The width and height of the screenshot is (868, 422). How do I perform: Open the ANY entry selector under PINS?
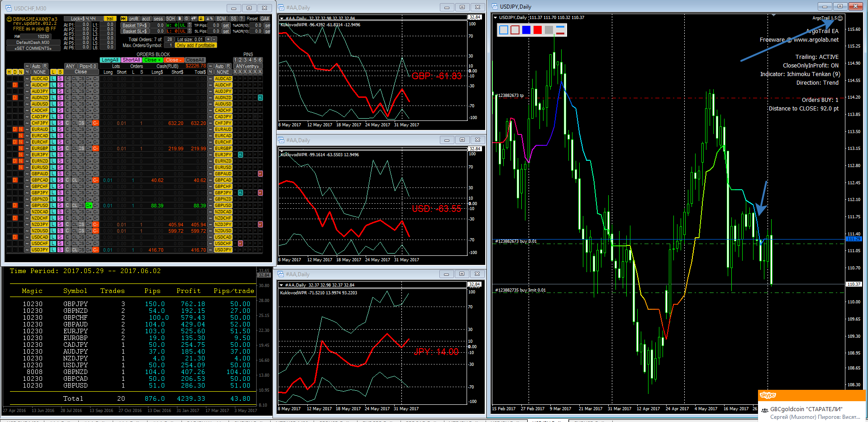coord(248,66)
